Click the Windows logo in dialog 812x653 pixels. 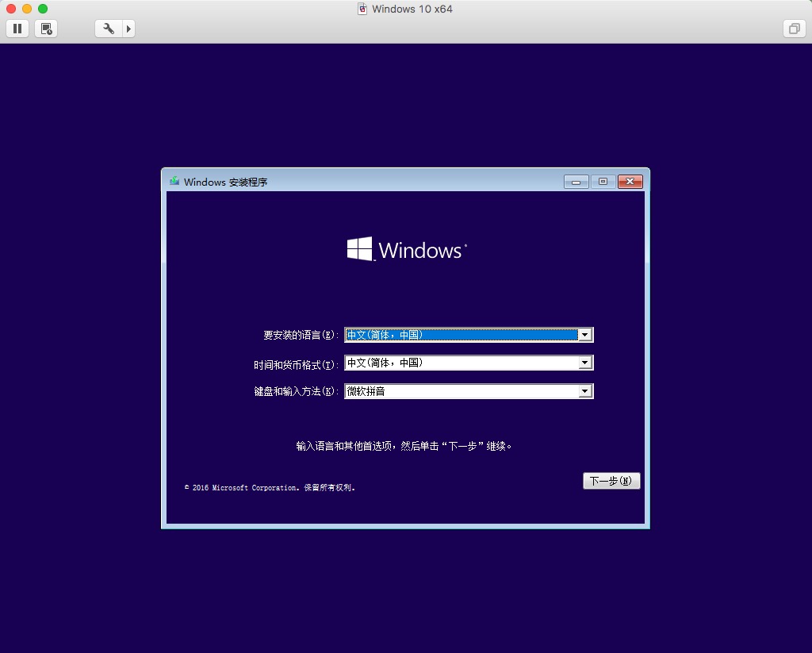[407, 249]
